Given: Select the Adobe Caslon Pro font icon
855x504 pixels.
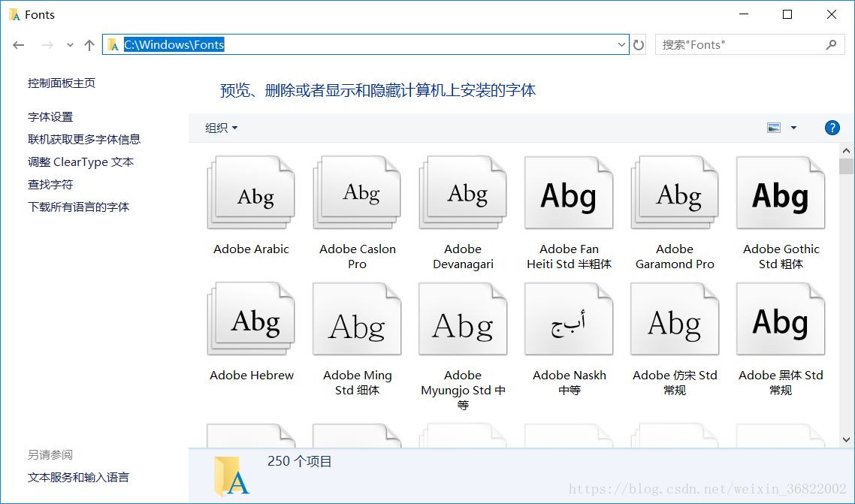Looking at the screenshot, I should pyautogui.click(x=357, y=193).
